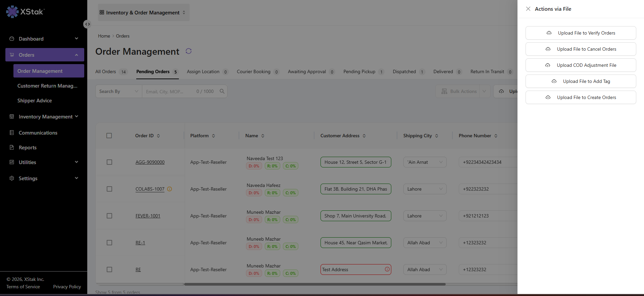644x296 pixels.
Task: Sort the Shipping City column
Action: point(437,136)
